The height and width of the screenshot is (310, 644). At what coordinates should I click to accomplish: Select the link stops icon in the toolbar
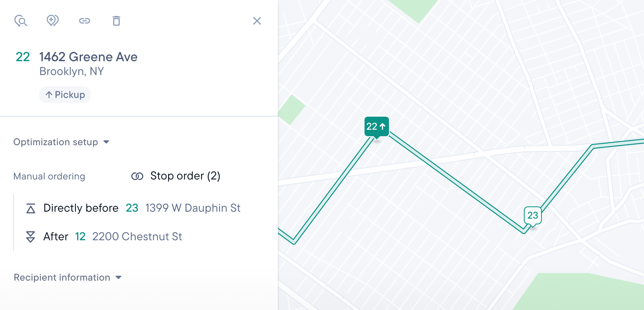pos(85,21)
